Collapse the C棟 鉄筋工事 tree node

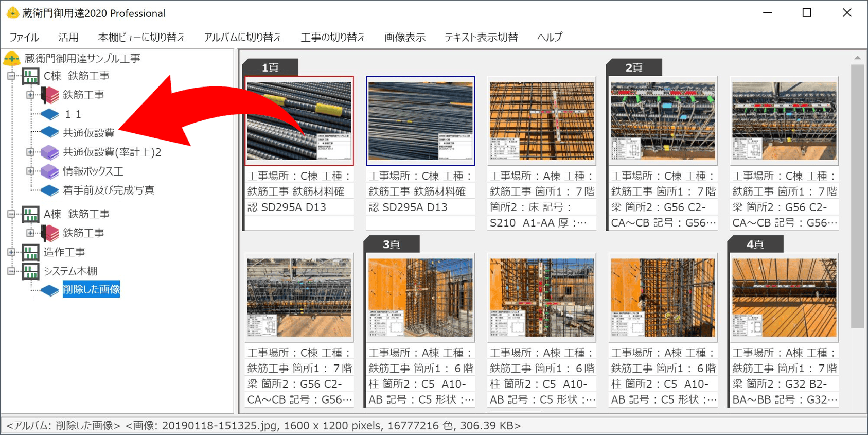(x=11, y=76)
